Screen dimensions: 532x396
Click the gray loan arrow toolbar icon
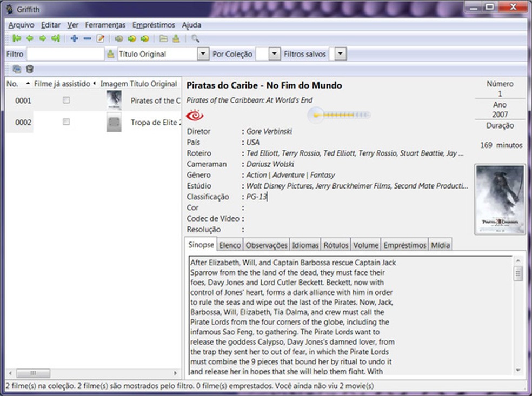[119, 39]
